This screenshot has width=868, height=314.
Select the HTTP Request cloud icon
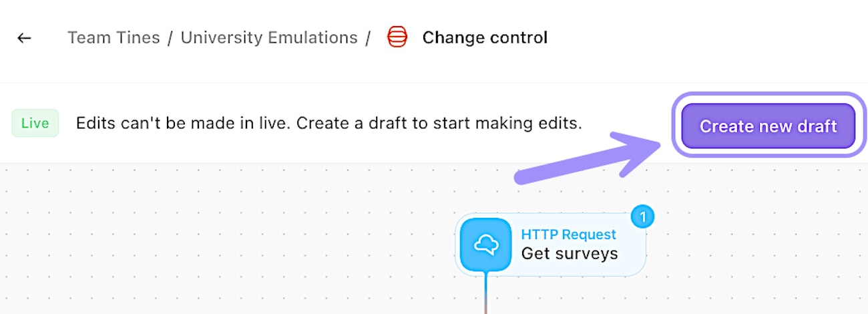point(486,245)
